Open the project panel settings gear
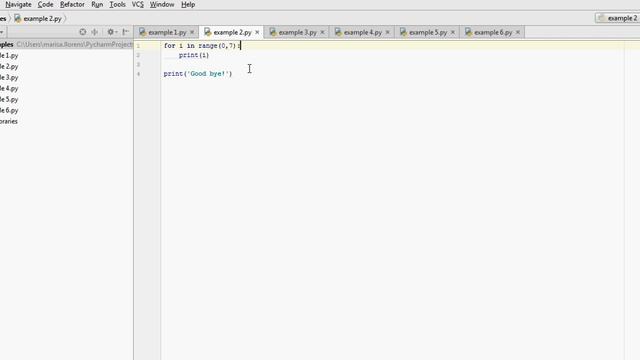 point(112,32)
